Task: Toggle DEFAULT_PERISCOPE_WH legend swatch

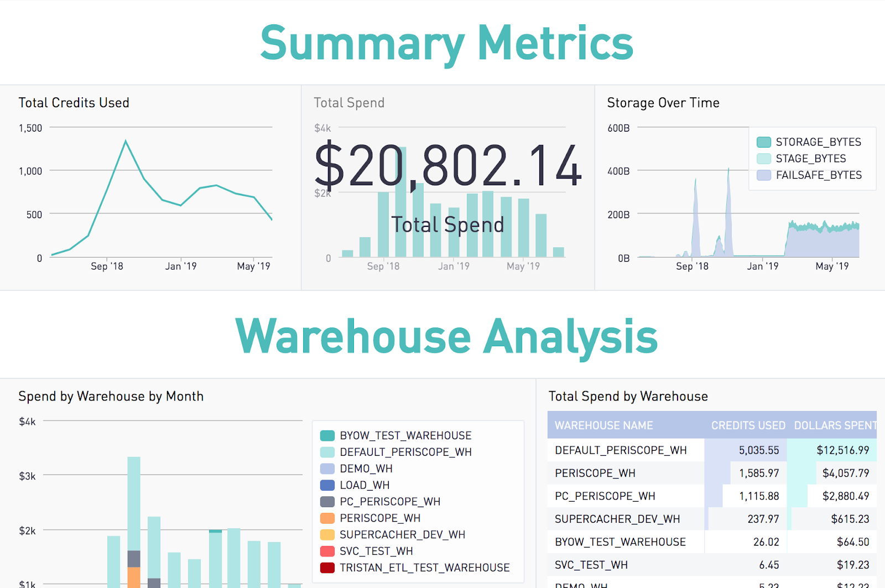Action: 327,452
